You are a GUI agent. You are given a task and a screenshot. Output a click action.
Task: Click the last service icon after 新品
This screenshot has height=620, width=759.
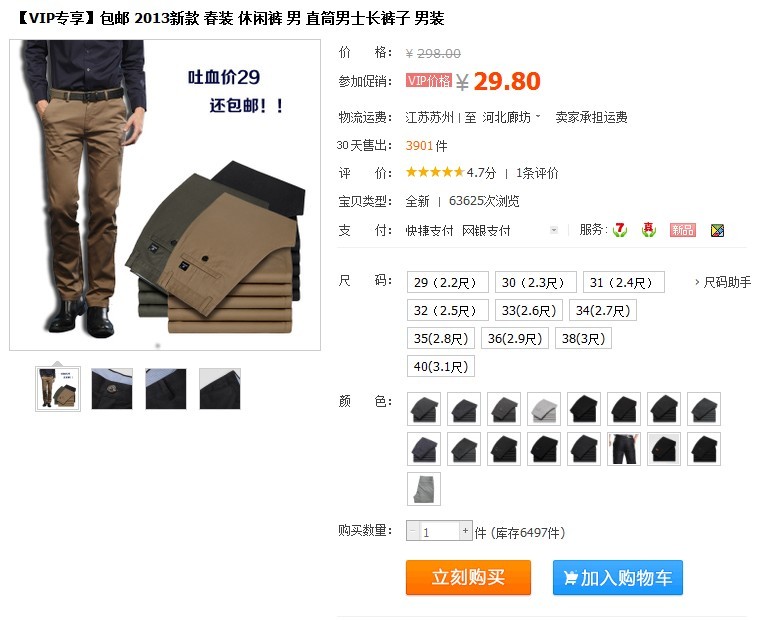pyautogui.click(x=717, y=230)
